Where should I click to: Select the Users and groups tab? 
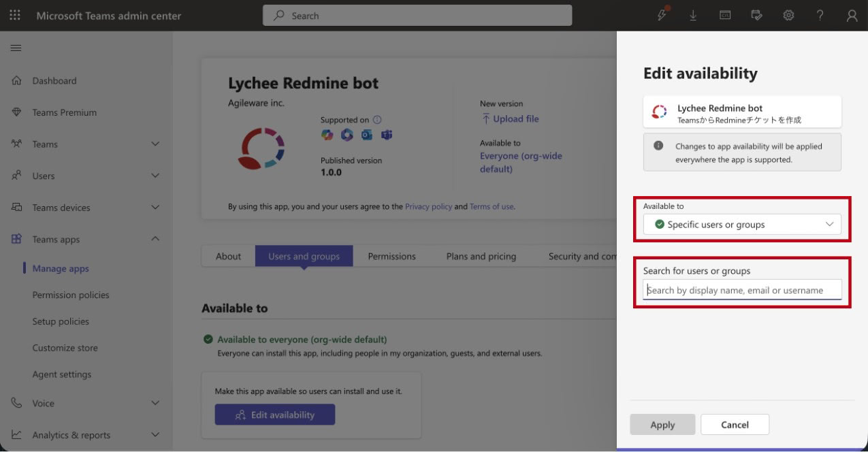pos(304,256)
